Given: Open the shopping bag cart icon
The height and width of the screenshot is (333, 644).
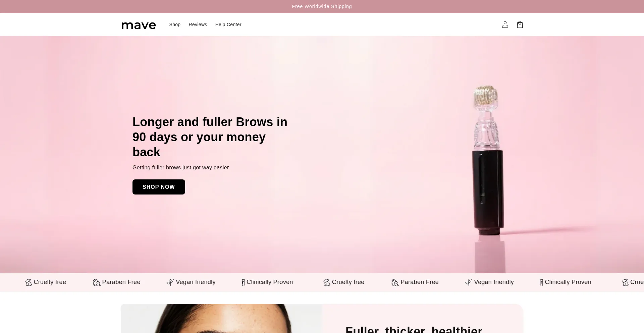Looking at the screenshot, I should [520, 24].
